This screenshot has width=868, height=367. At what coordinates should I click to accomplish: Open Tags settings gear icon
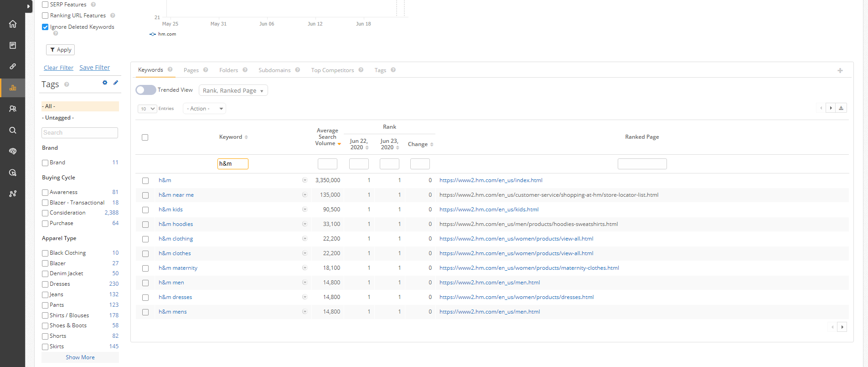[x=105, y=83]
